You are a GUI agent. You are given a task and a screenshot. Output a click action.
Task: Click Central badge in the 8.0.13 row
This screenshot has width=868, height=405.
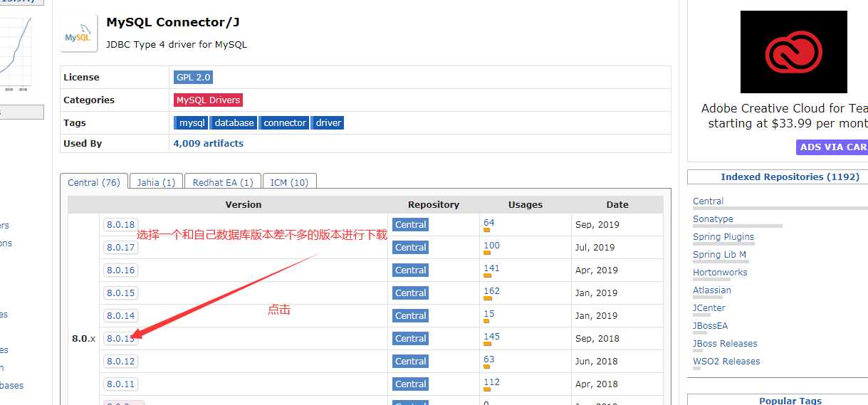coord(411,338)
